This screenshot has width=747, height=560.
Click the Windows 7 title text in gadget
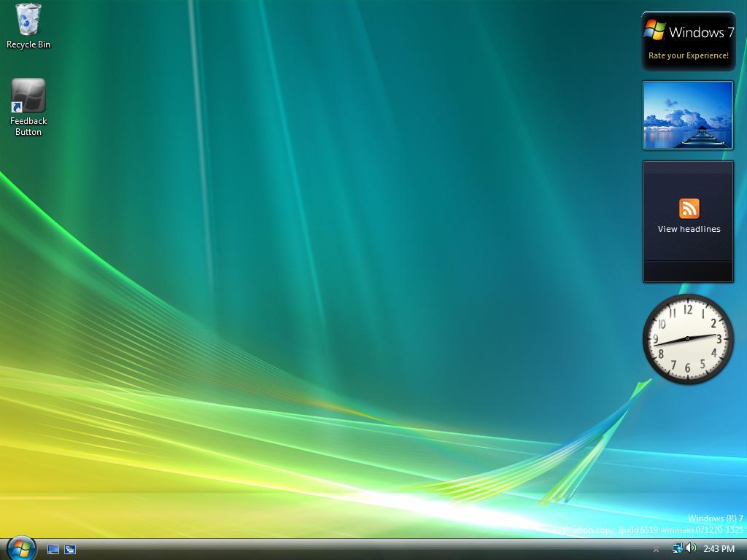click(701, 32)
